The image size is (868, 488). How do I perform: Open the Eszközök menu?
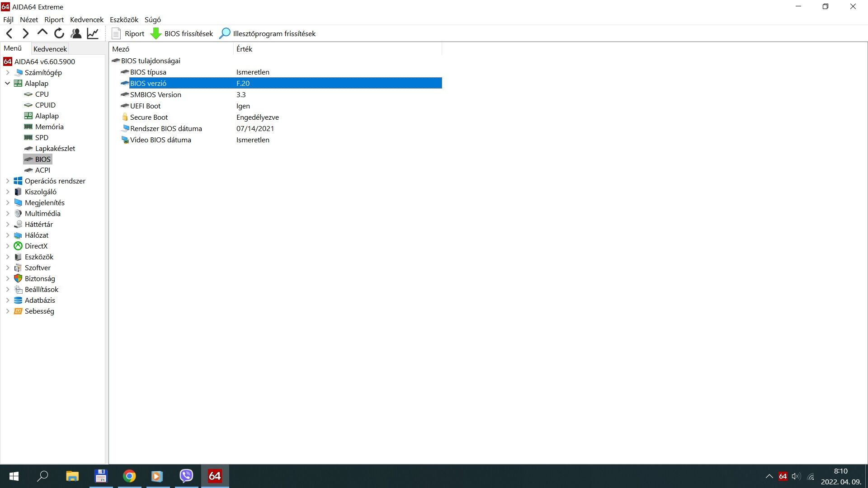pyautogui.click(x=124, y=19)
